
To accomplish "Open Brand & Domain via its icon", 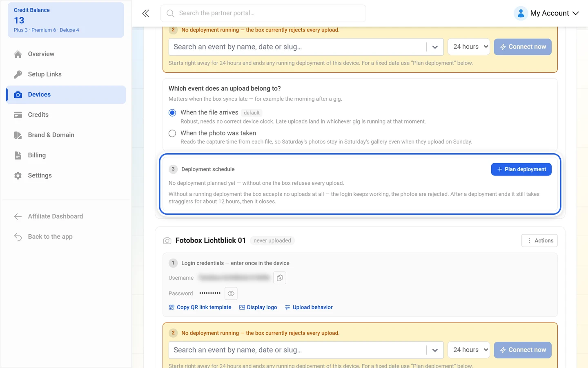I will tap(18, 135).
